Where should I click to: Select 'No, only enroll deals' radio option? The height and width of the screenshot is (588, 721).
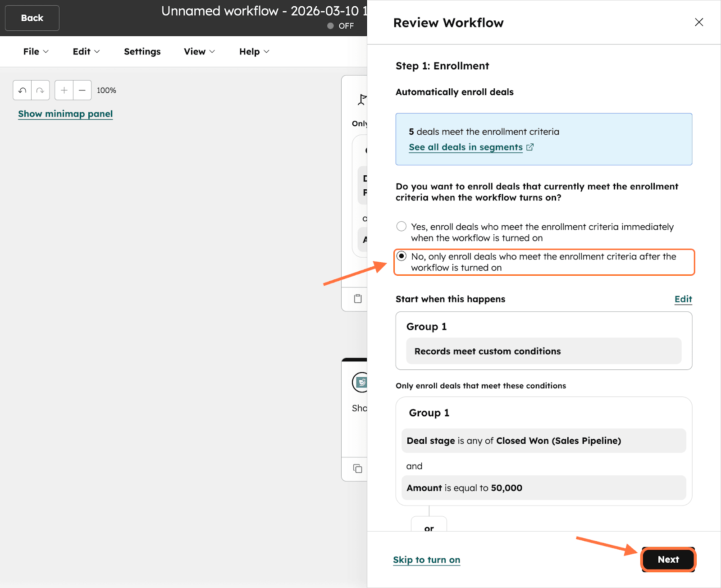coord(402,256)
